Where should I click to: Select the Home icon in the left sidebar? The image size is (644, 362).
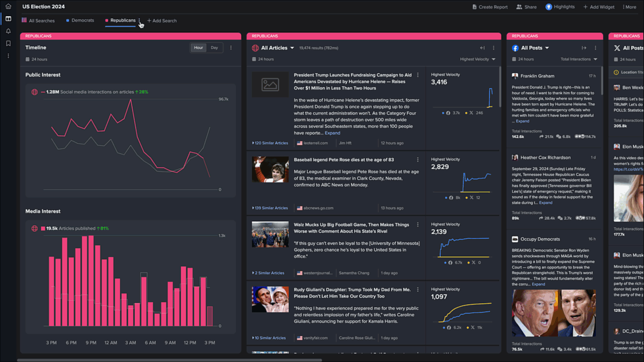tap(8, 7)
